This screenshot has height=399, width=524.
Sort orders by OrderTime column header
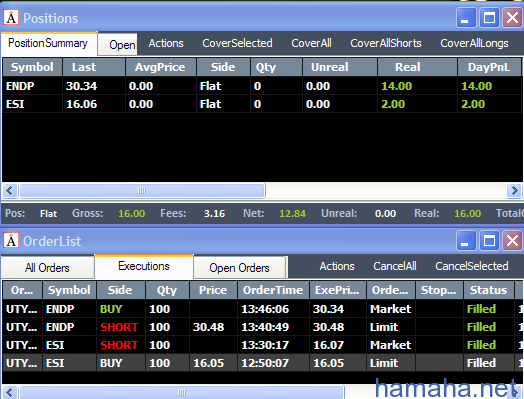[273, 290]
